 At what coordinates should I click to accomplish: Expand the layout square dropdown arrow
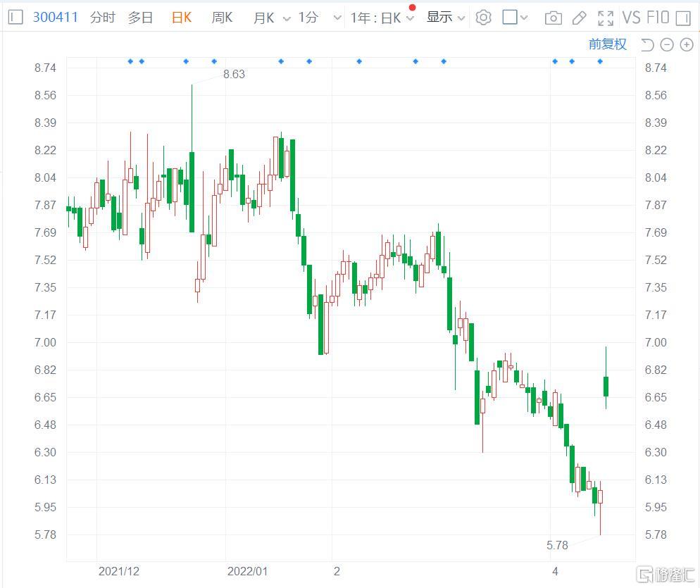point(524,18)
